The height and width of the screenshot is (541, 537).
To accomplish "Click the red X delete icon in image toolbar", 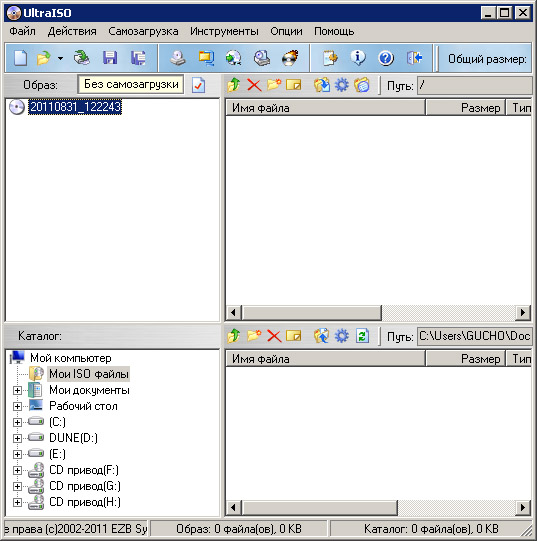I will coord(254,85).
